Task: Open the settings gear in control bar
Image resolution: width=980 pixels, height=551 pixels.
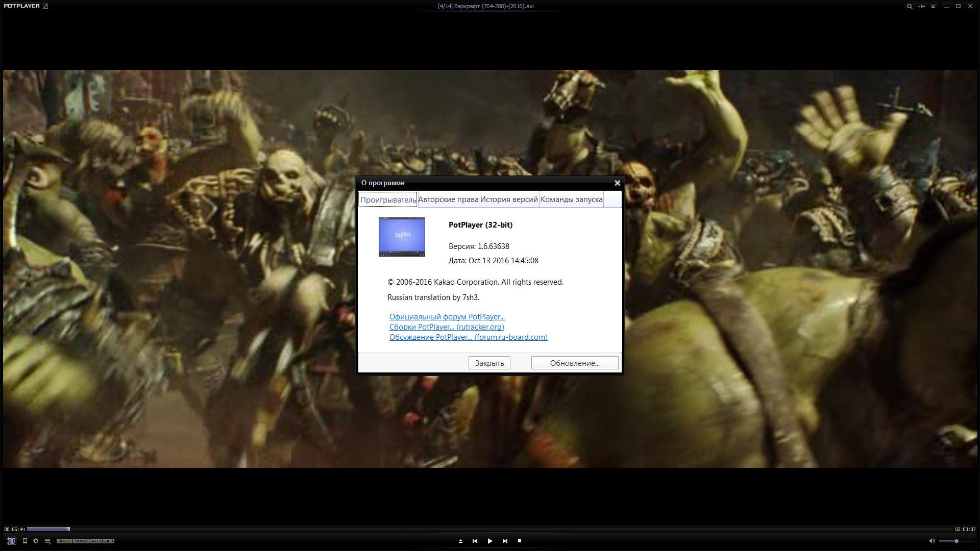Action: 36,541
